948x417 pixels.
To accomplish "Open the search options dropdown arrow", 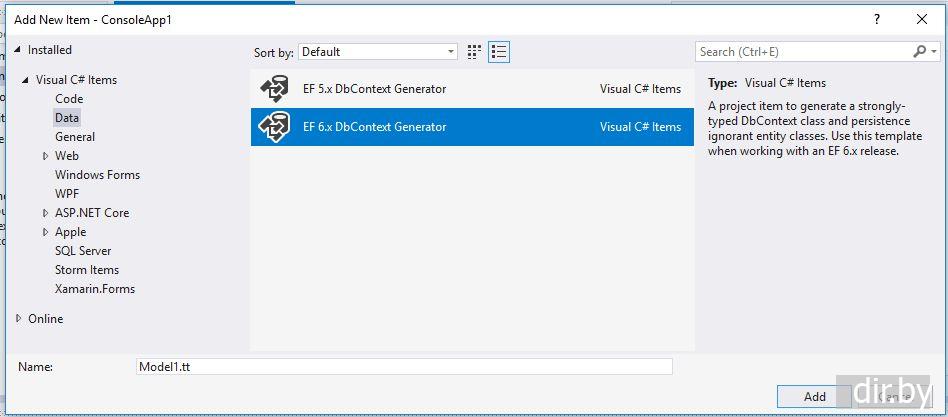I will (935, 52).
